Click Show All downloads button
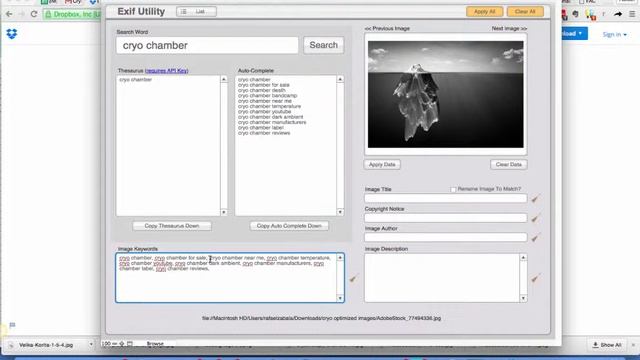 607,345
